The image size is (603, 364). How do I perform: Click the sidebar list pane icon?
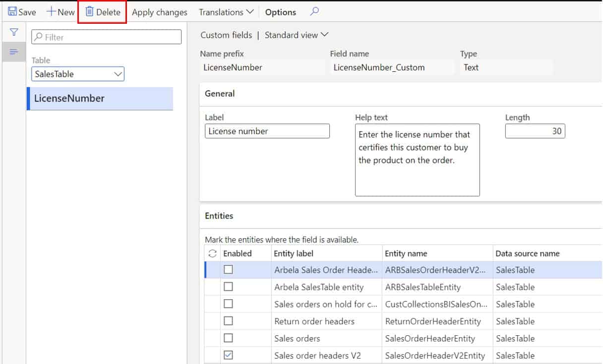(x=14, y=52)
